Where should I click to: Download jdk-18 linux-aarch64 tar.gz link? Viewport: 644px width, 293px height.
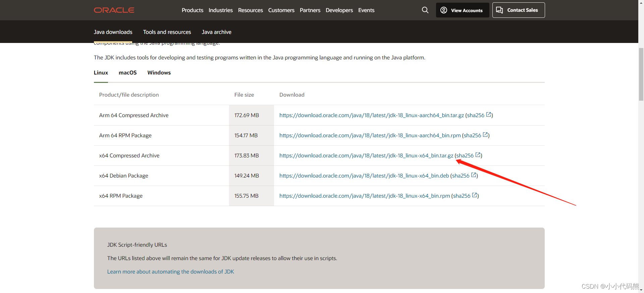(x=372, y=115)
